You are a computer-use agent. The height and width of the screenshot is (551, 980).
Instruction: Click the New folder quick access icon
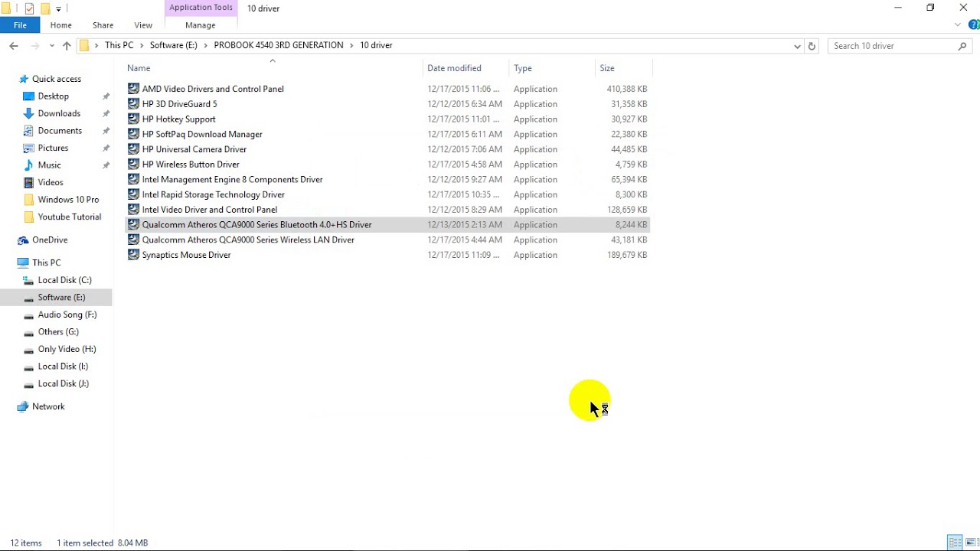45,8
